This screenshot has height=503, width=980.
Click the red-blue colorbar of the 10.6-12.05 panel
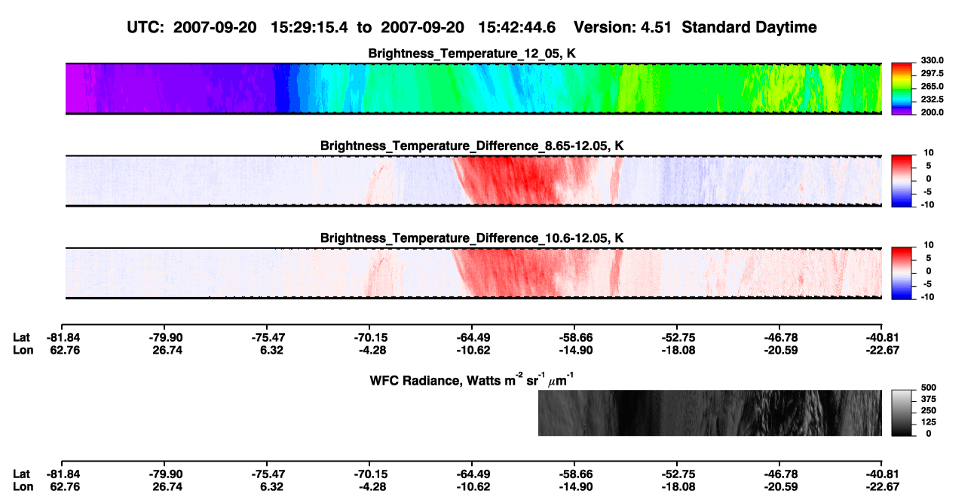(902, 273)
